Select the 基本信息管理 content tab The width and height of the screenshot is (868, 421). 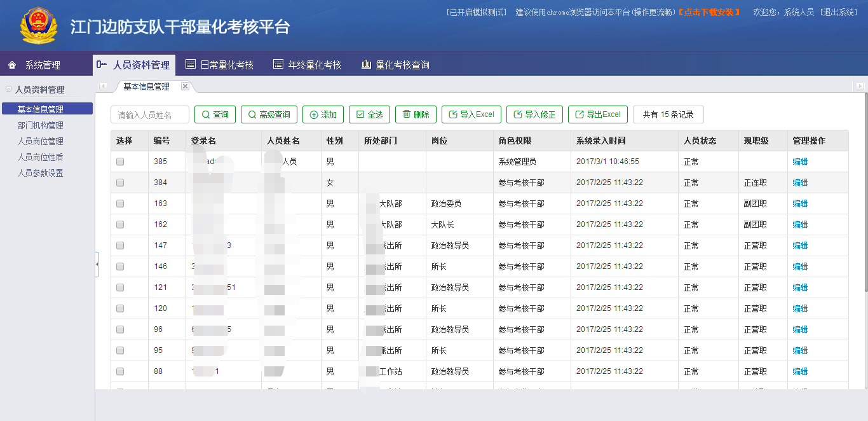point(146,86)
